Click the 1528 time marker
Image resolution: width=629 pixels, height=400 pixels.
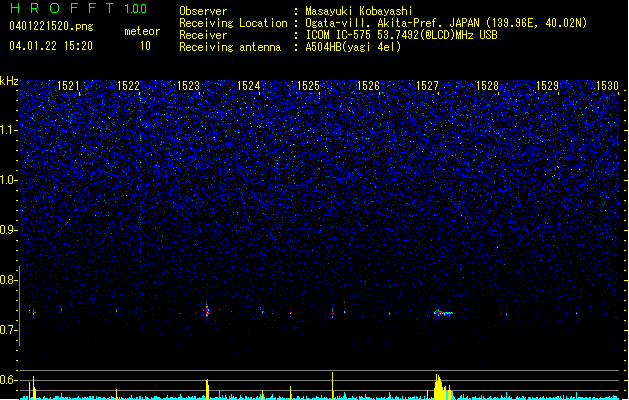(x=487, y=86)
